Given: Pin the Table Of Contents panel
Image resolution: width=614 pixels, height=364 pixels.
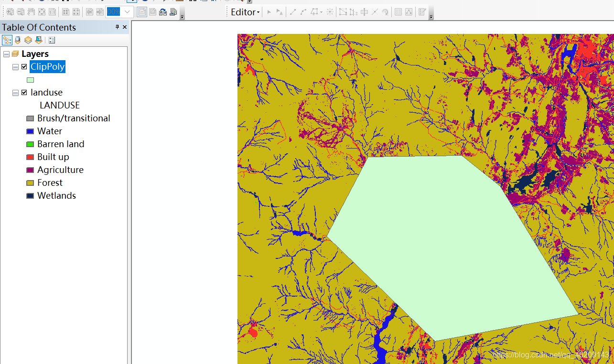Looking at the screenshot, I should (118, 27).
